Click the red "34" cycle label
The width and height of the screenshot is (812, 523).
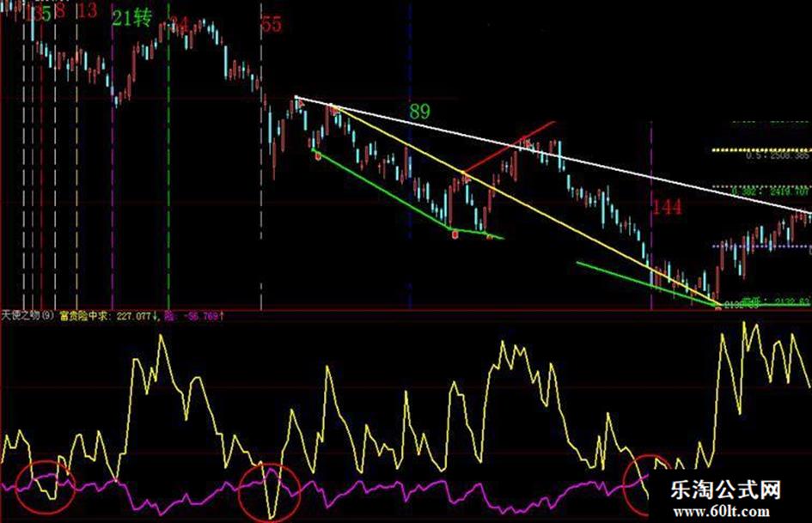[x=180, y=24]
